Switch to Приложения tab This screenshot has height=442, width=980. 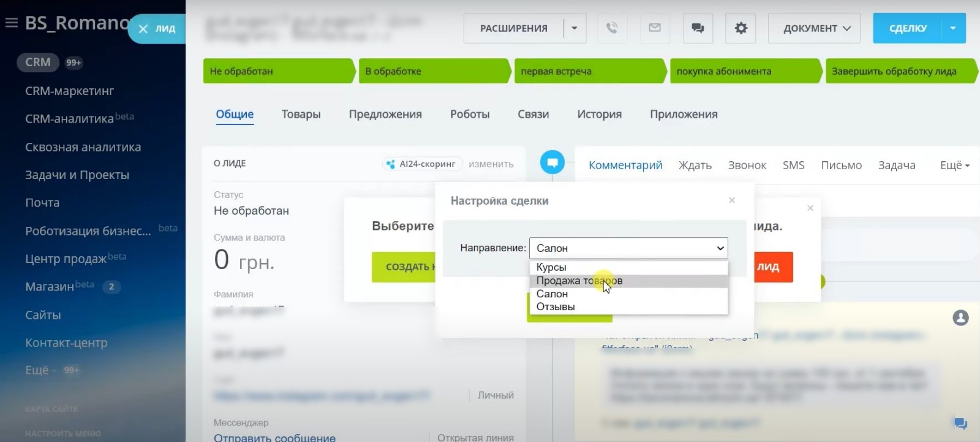(684, 114)
